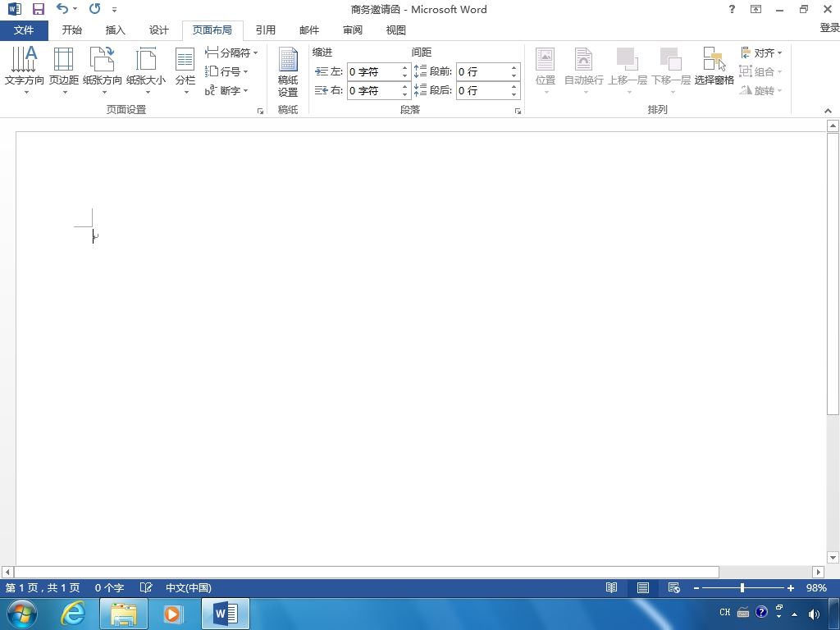The height and width of the screenshot is (630, 840).
Task: Increase left indent with up spinner
Action: click(x=405, y=67)
